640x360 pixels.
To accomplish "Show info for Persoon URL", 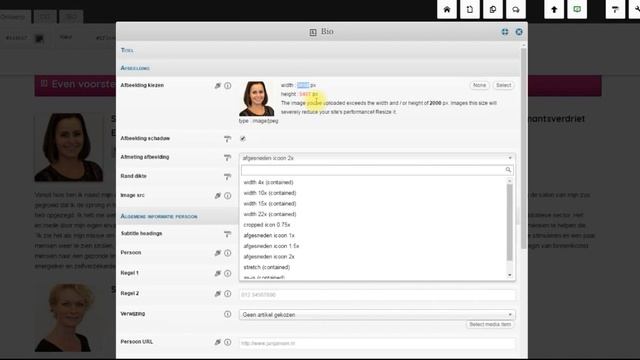I will click(228, 342).
